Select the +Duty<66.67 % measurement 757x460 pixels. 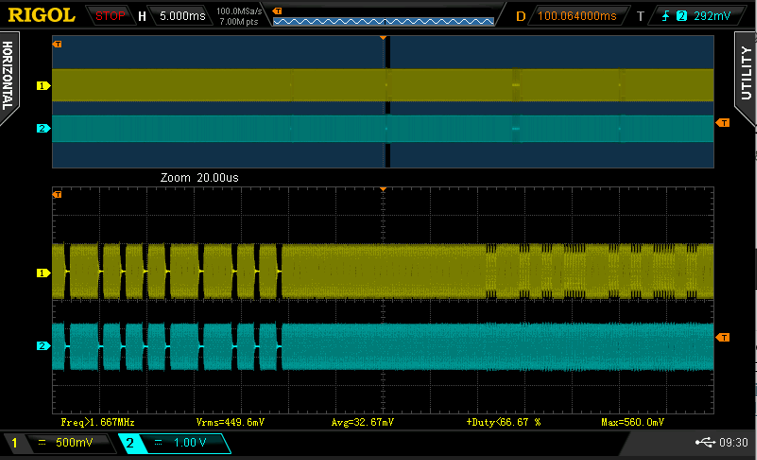[x=504, y=422]
